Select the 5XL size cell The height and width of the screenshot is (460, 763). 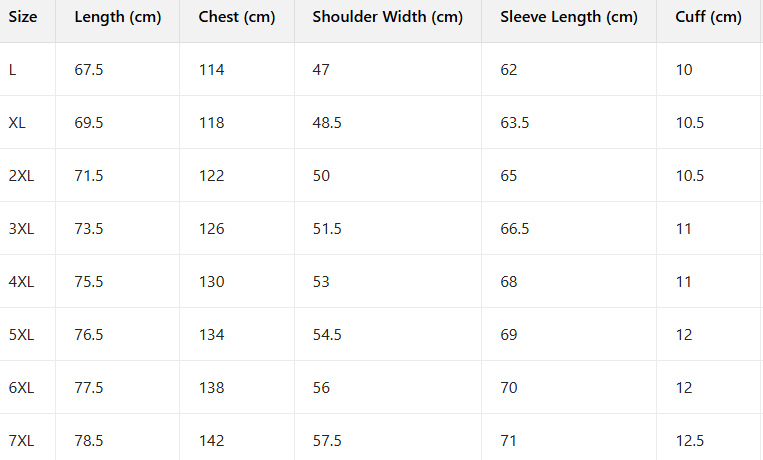21,335
